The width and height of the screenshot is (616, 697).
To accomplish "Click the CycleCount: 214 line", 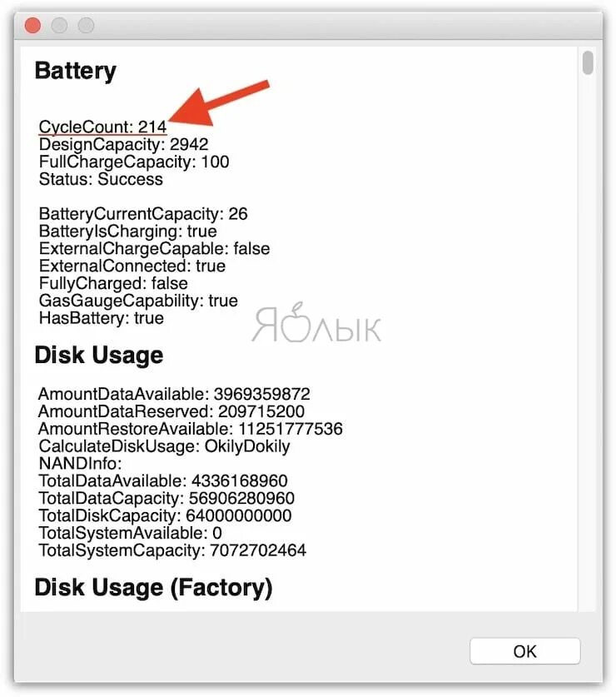I will (102, 127).
